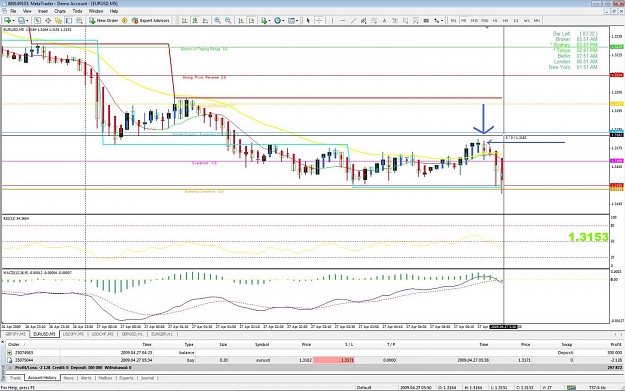Switch to the USDJPY,M5 chart tab
Viewport: 625px width, 391px height.
(x=73, y=334)
